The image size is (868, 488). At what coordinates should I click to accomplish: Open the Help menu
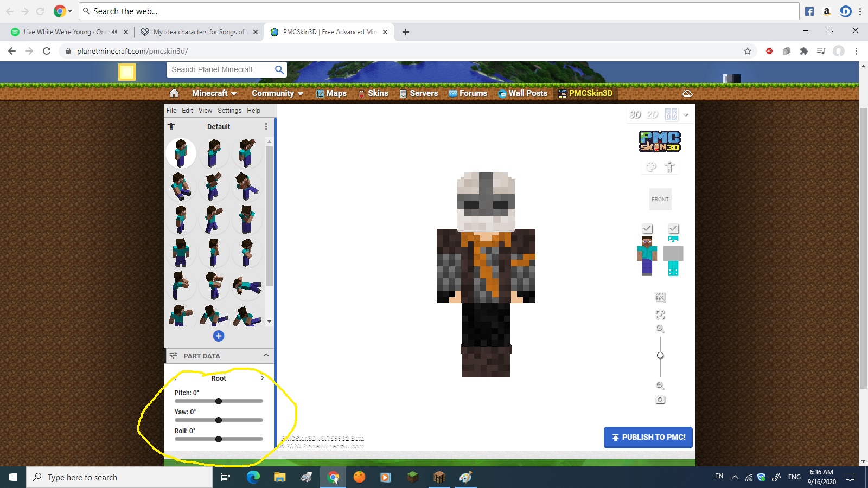tap(254, 110)
